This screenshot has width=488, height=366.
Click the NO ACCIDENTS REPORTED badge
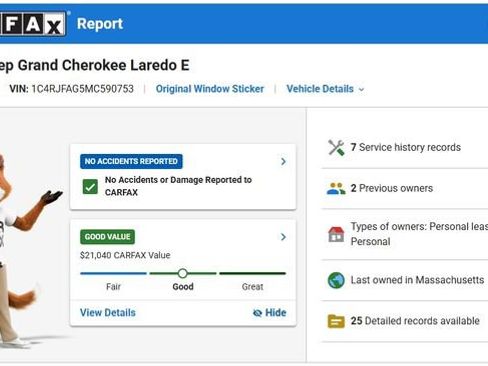point(131,161)
